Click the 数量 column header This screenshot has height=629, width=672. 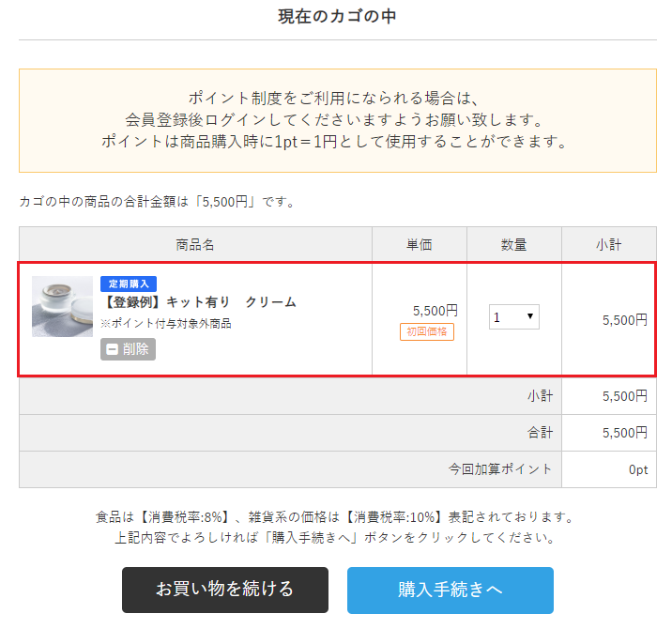pos(513,244)
